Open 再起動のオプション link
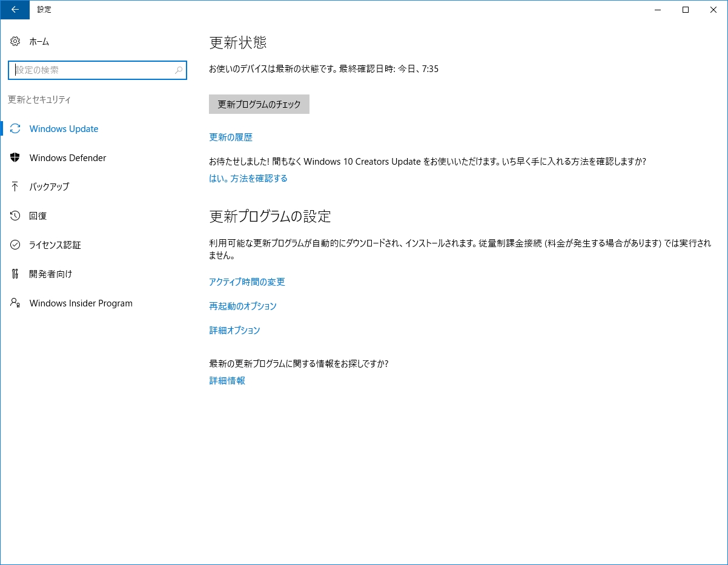 tap(243, 306)
